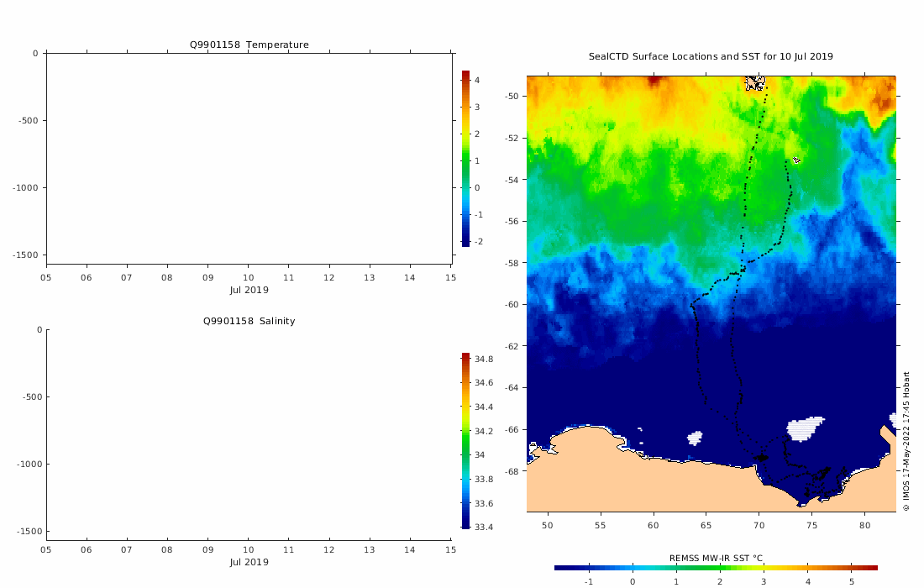
Task: Click -1000 depth label on Temperature plot
Action: (x=25, y=188)
